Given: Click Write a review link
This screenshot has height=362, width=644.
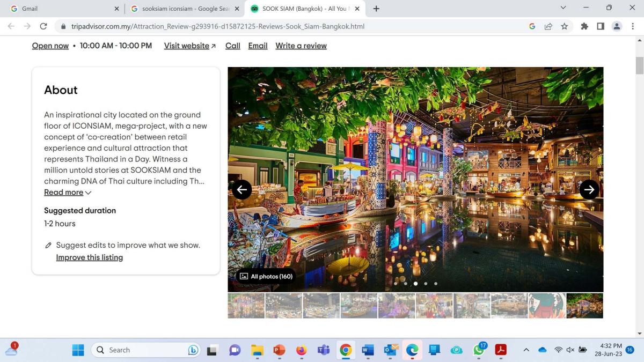Looking at the screenshot, I should [x=301, y=46].
